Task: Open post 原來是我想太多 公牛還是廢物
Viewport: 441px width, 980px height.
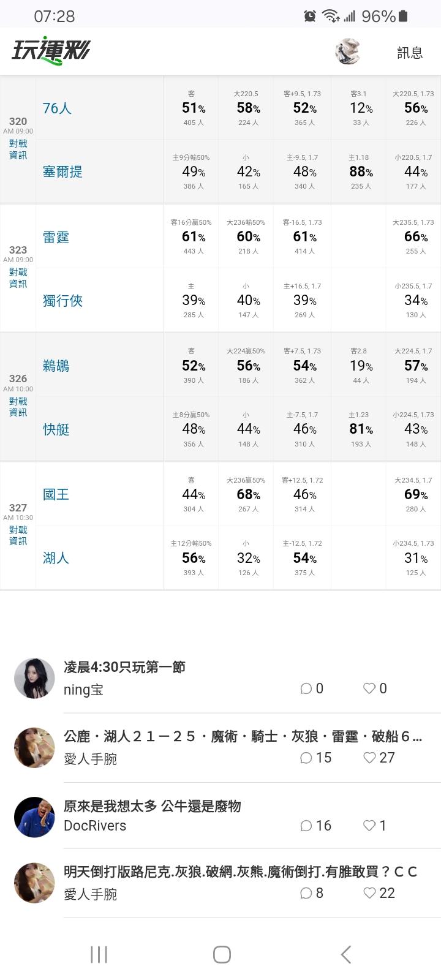Action: pyautogui.click(x=153, y=806)
